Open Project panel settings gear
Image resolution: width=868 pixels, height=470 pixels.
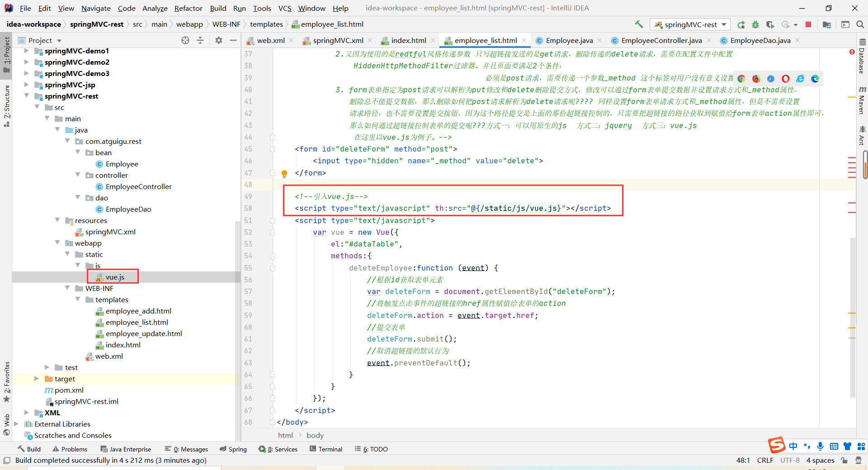pos(219,40)
